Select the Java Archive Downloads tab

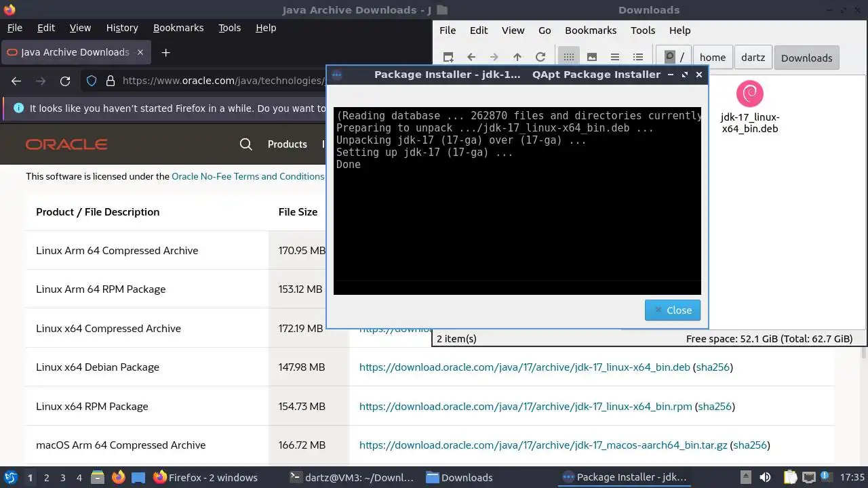75,52
